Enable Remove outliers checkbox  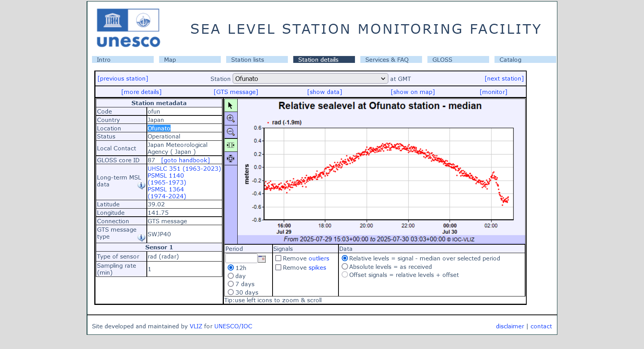point(278,258)
